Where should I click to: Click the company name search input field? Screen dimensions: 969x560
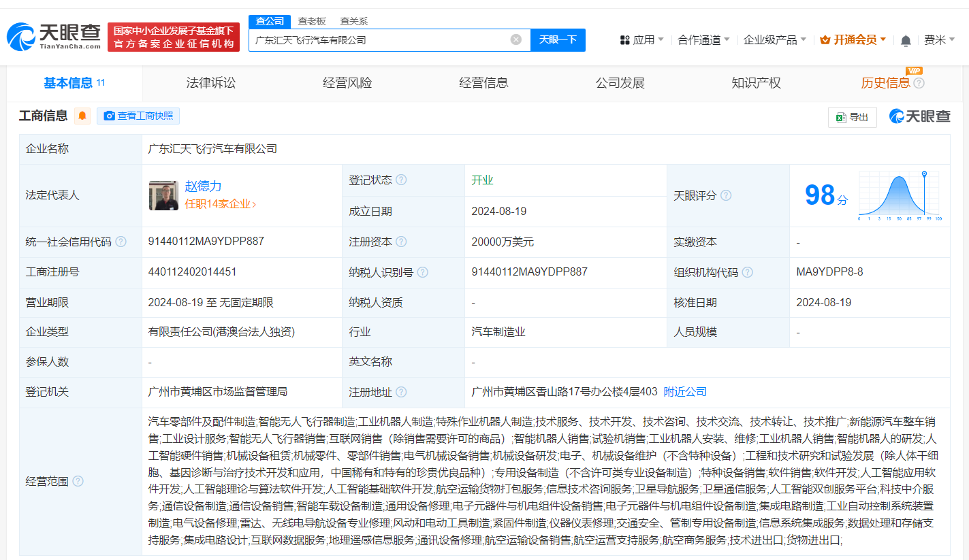381,39
